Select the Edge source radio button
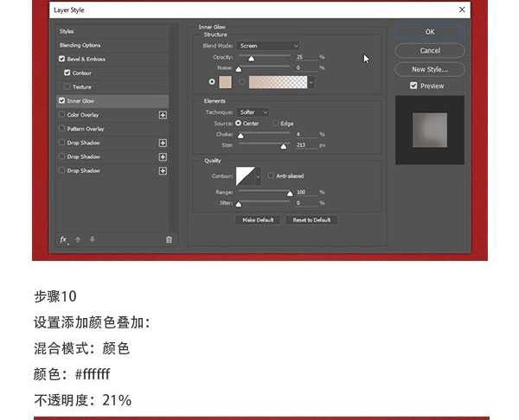This screenshot has height=420, width=519. 275,123
